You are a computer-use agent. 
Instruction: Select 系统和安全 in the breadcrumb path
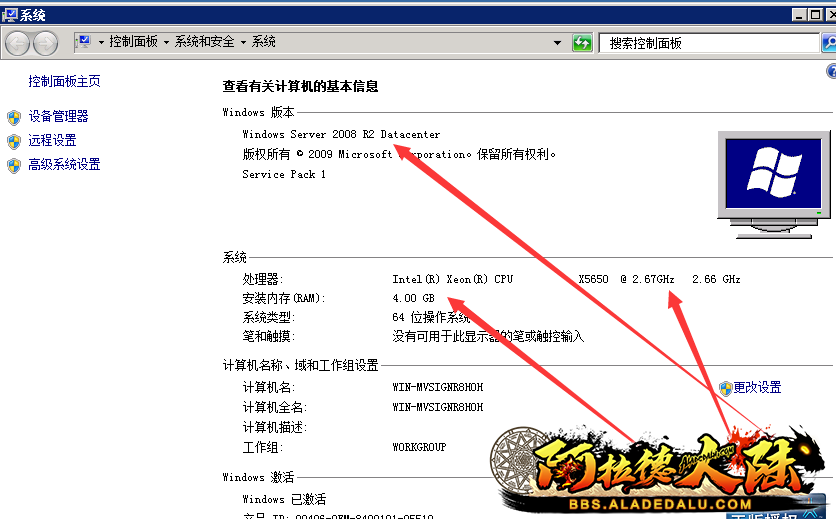[x=204, y=42]
